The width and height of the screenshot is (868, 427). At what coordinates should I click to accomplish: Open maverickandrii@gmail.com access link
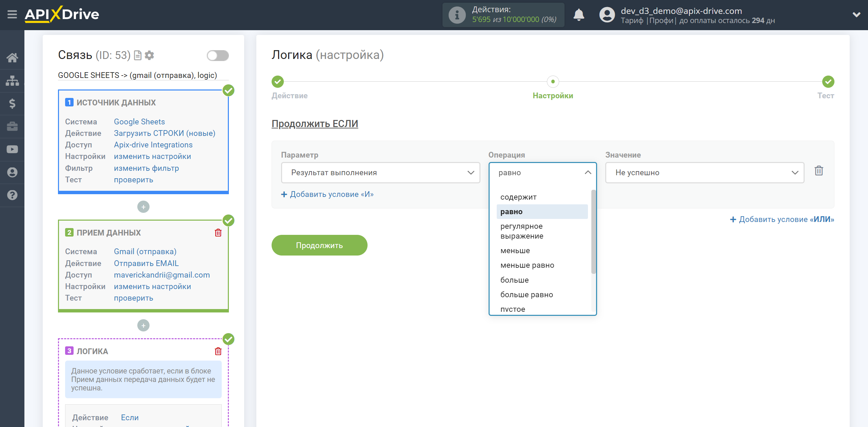(x=162, y=275)
